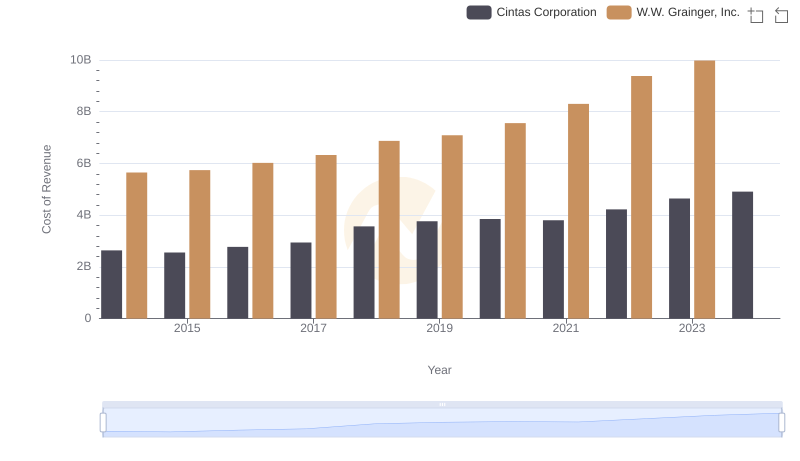Image resolution: width=800 pixels, height=461 pixels.
Task: Click the x-axis label 2023
Action: pyautogui.click(x=692, y=328)
